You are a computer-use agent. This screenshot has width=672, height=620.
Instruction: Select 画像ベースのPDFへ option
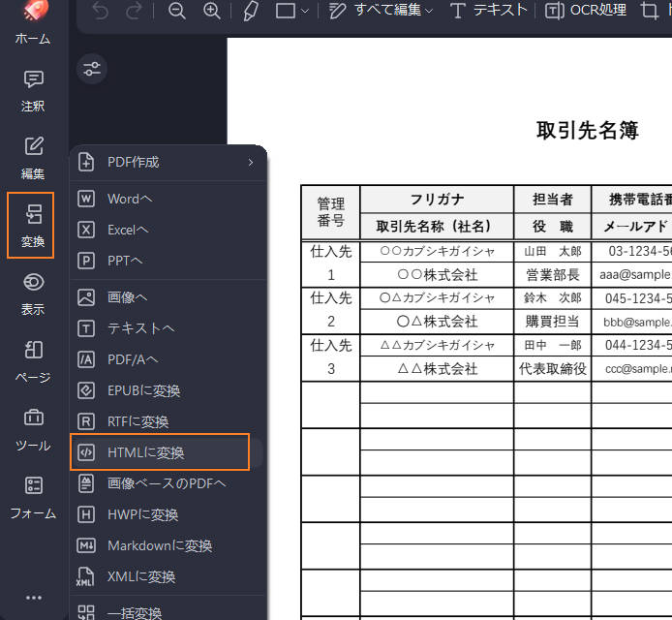point(168,483)
